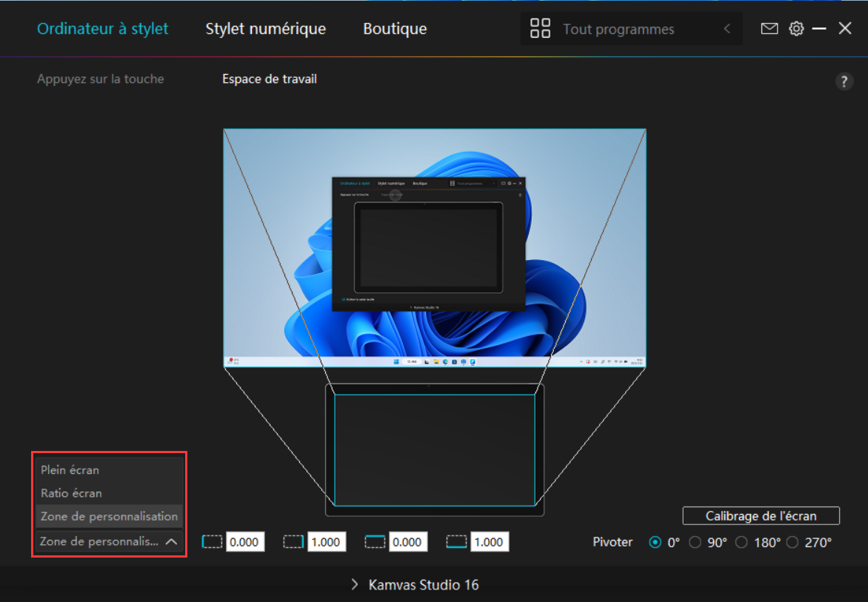868x602 pixels.
Task: Set rotation to 90°
Action: point(695,542)
